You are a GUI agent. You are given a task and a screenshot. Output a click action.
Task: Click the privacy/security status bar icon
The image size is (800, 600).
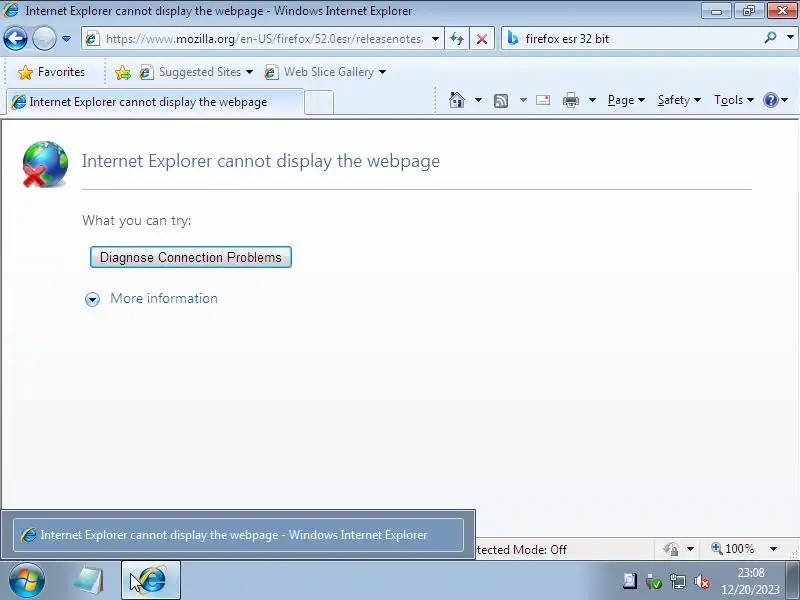672,549
